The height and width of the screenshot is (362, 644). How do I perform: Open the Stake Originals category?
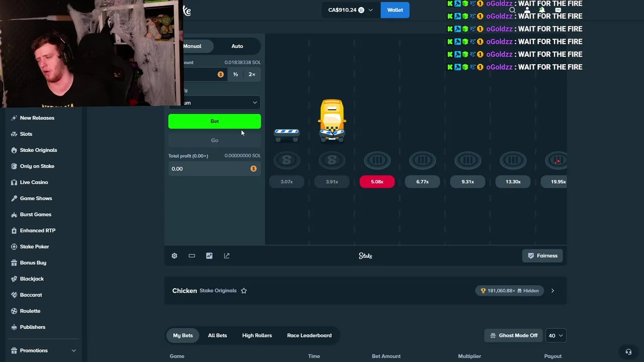38,150
